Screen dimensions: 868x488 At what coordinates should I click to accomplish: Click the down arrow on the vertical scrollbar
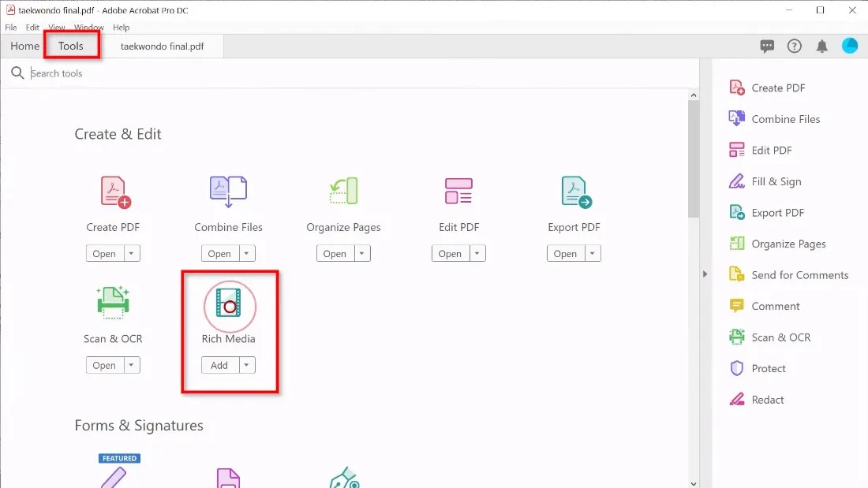coord(694,482)
